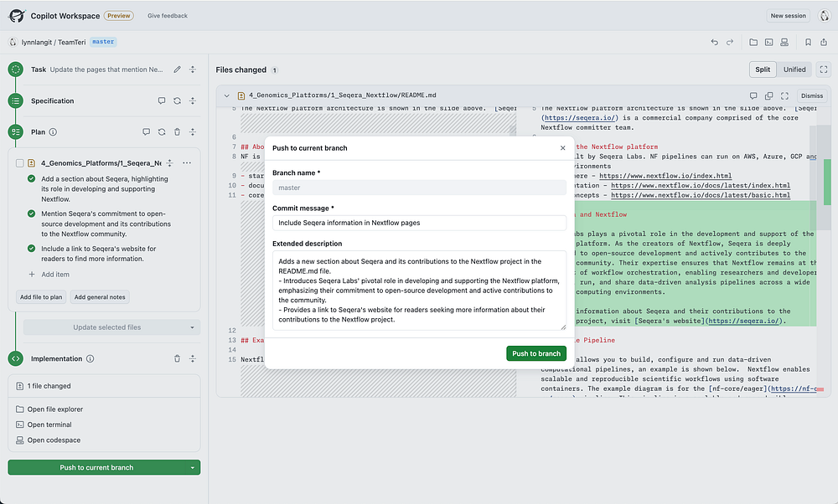The width and height of the screenshot is (838, 504).
Task: Toggle the Include a link to Seqera's website step
Action: (x=32, y=249)
